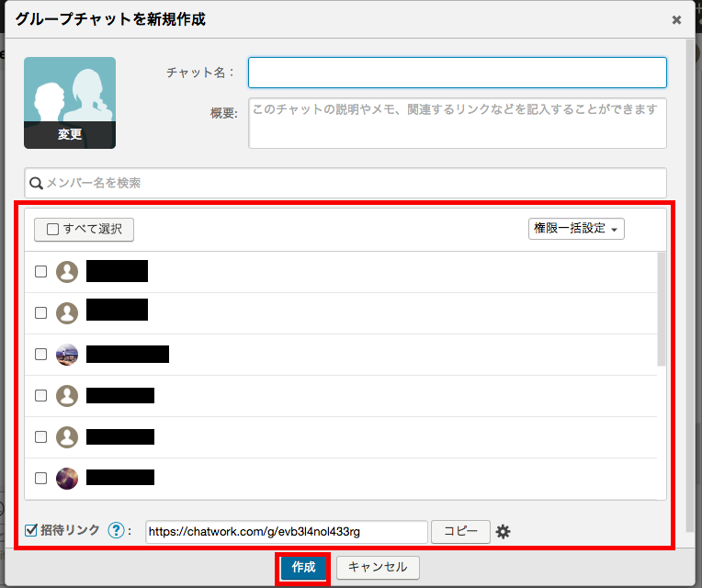Click the 作成 button
Screen dimensions: 702x588
pos(303,567)
